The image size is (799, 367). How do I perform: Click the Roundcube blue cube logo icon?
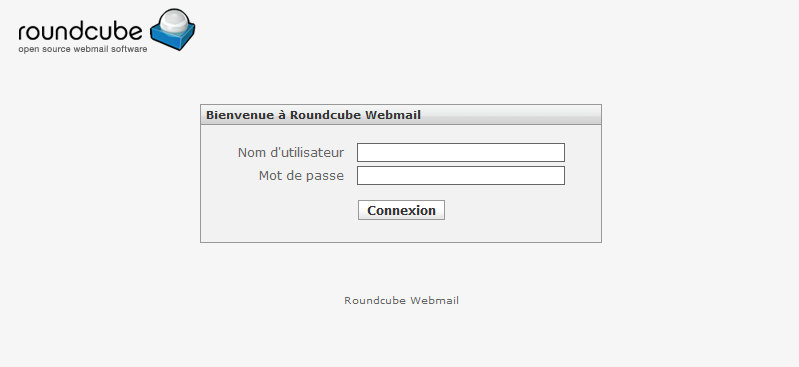click(x=173, y=30)
